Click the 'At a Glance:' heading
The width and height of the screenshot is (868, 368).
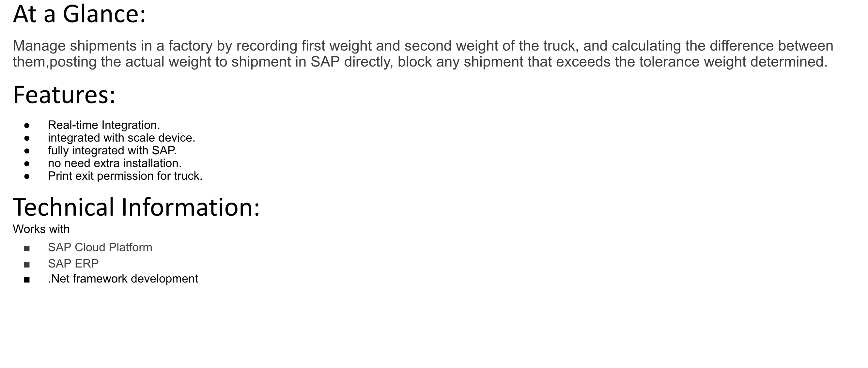[79, 14]
